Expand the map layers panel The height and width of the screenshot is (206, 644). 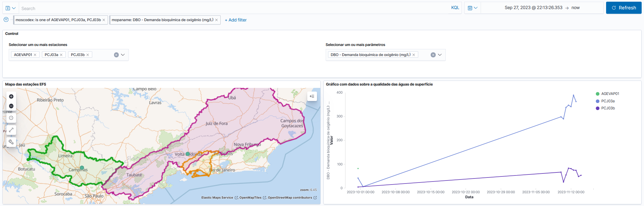coord(312,97)
